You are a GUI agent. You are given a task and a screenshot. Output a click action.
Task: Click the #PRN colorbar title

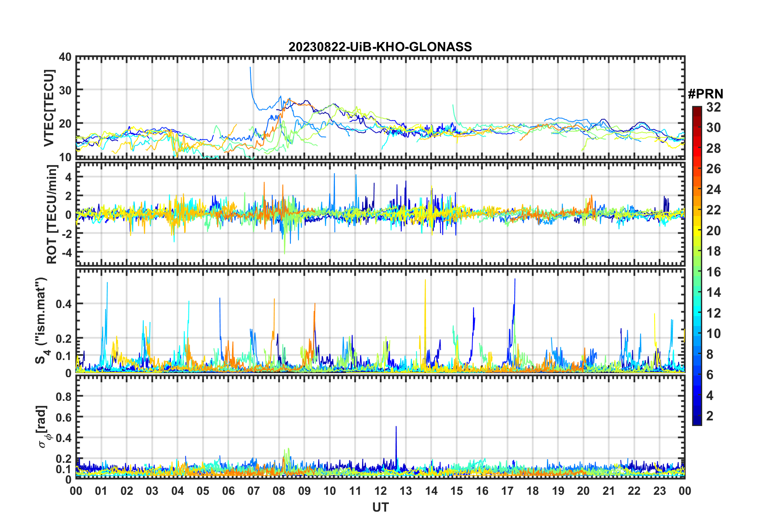click(x=705, y=94)
